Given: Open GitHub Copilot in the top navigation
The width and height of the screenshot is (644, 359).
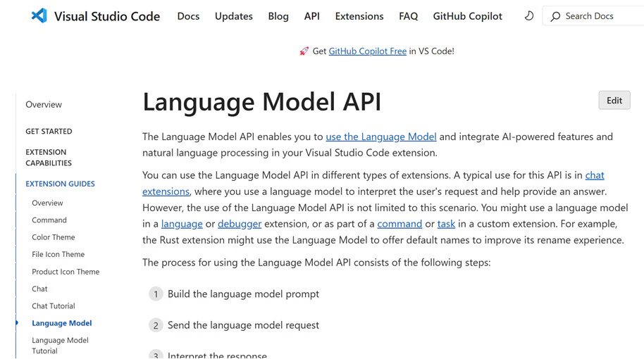Looking at the screenshot, I should 467,16.
